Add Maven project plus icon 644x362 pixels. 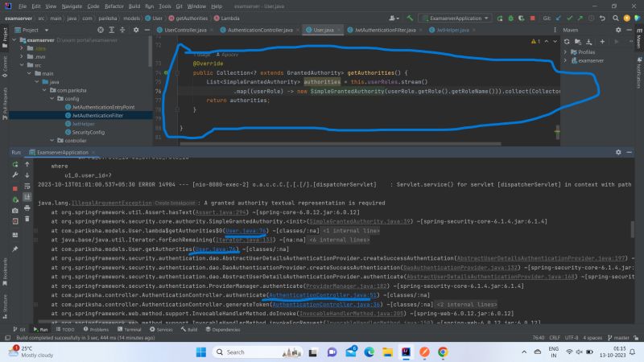coord(602,42)
